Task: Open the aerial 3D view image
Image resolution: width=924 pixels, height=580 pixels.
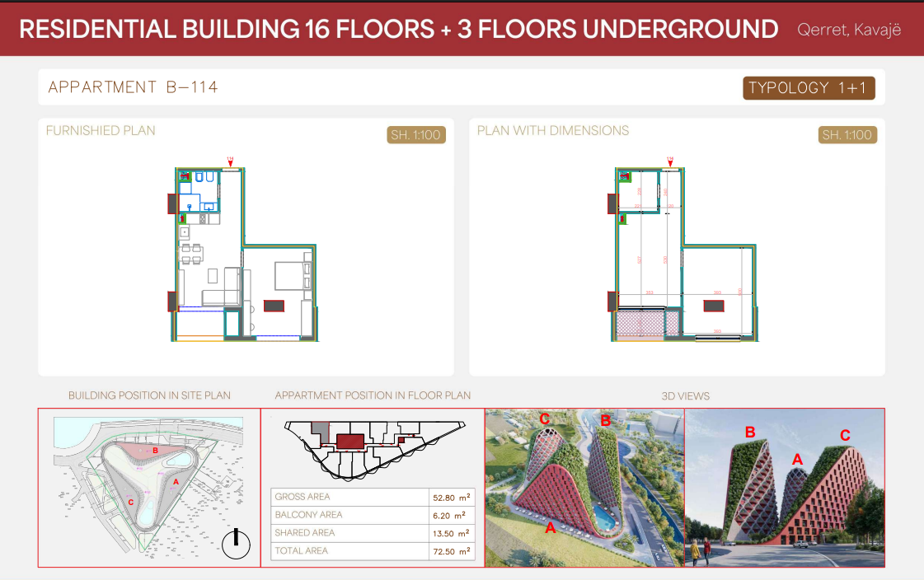Action: pyautogui.click(x=584, y=487)
